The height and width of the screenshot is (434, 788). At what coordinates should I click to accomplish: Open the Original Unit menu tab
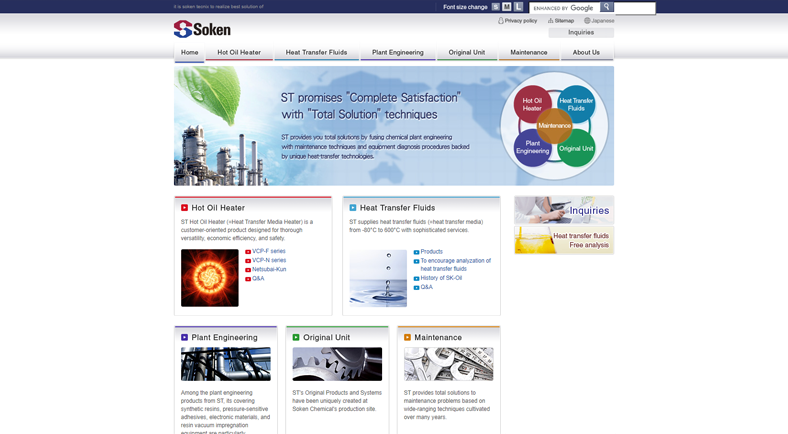pyautogui.click(x=467, y=53)
